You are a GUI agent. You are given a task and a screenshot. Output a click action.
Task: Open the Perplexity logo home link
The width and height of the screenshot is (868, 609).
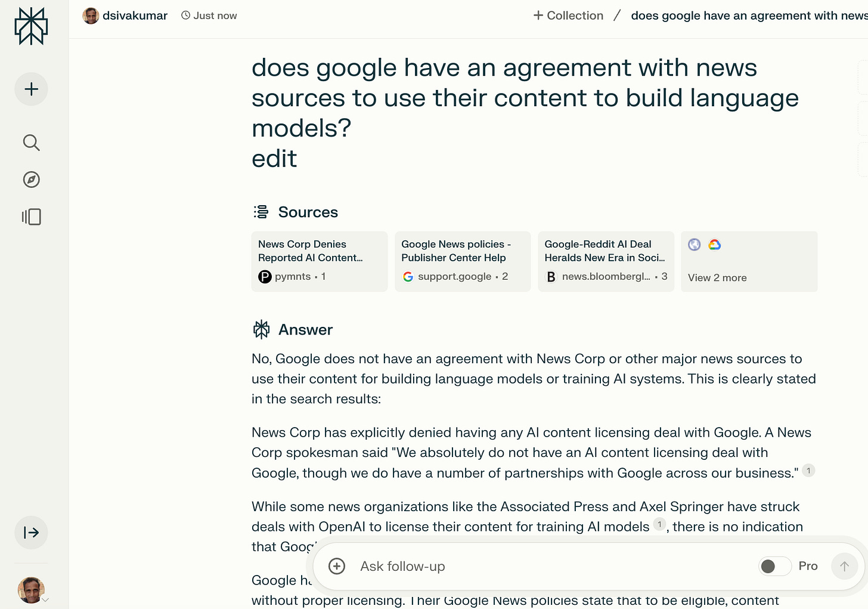tap(31, 26)
